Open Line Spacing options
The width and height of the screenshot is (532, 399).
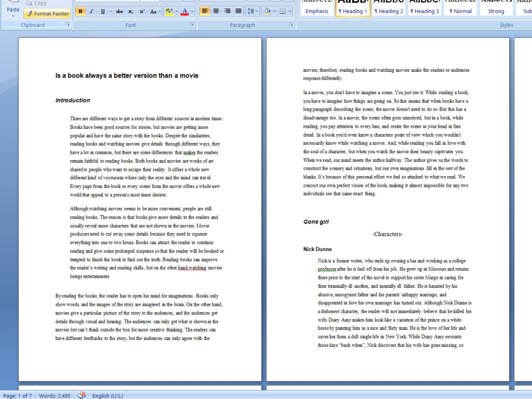[x=253, y=11]
